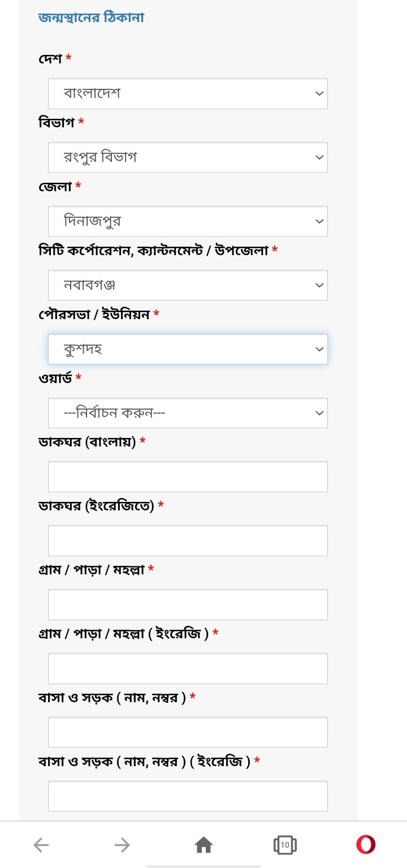Image resolution: width=407 pixels, height=868 pixels.
Task: Click the বাসা ও সড়ক (ইংরেজি) input field
Action: click(x=188, y=796)
